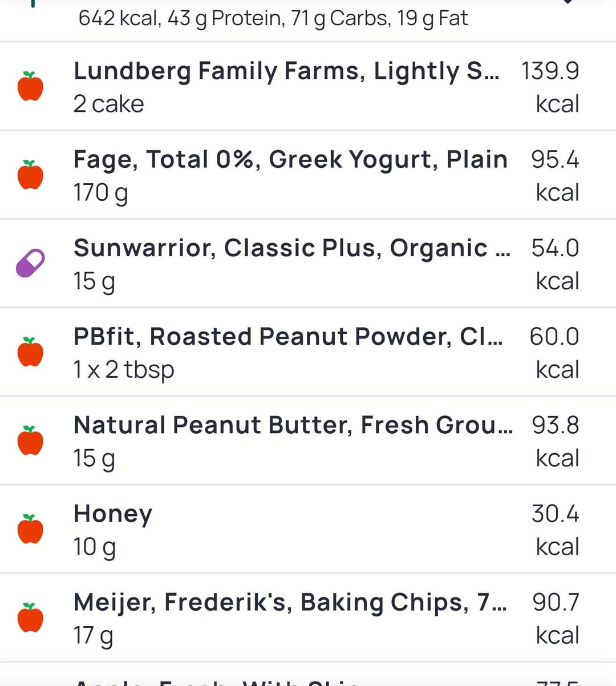Screen dimensions: 616x686
Task: Tap the 60.0 kcal value for PBfit
Action: pos(554,337)
